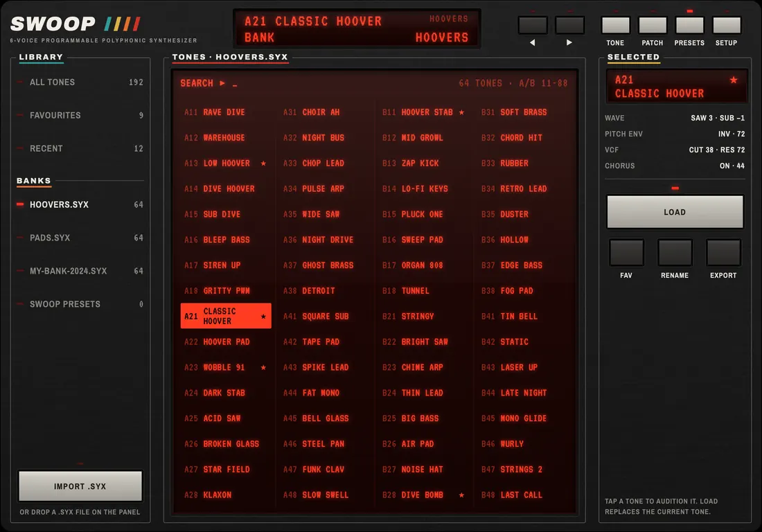The height and width of the screenshot is (532, 762).
Task: Click the PITCH ENV value INV · 72
Action: coord(732,134)
